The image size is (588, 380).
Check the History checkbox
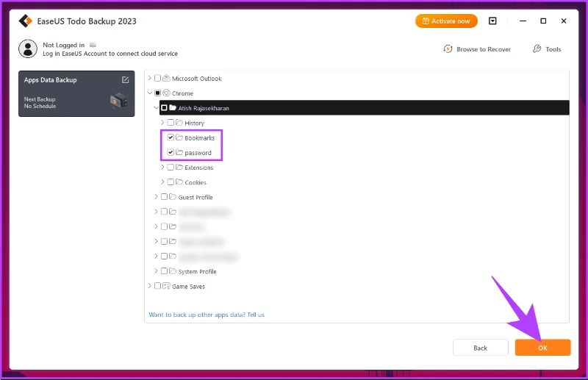[171, 123]
